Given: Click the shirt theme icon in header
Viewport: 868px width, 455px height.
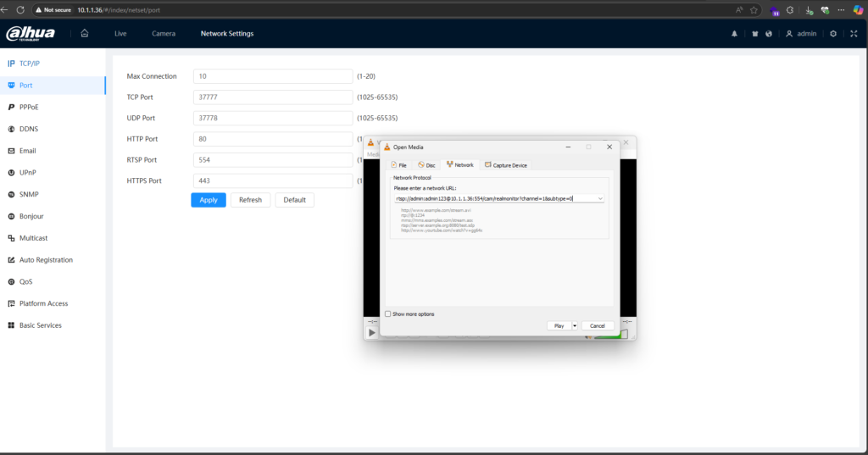Looking at the screenshot, I should (754, 34).
